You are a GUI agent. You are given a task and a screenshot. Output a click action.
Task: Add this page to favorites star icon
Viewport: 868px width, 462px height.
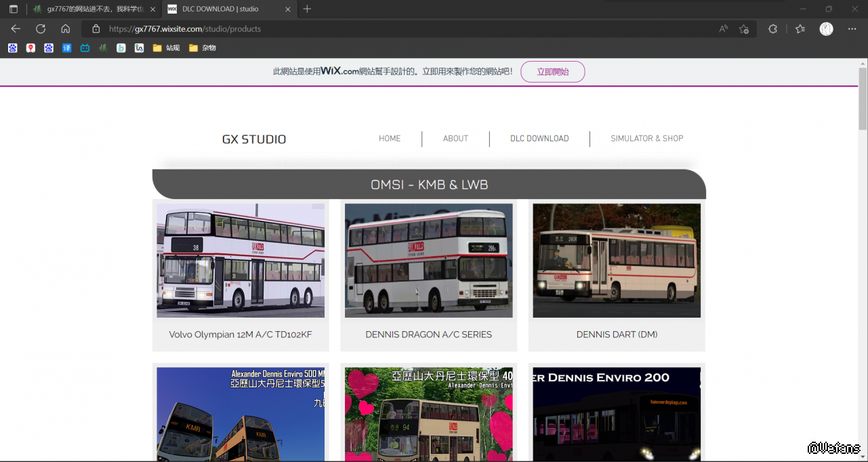pos(744,29)
